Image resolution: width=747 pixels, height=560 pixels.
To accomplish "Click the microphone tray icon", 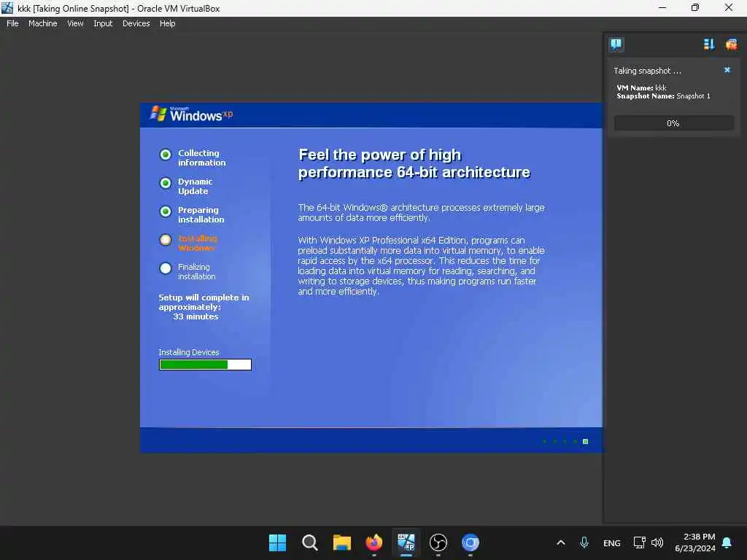I will (x=584, y=542).
